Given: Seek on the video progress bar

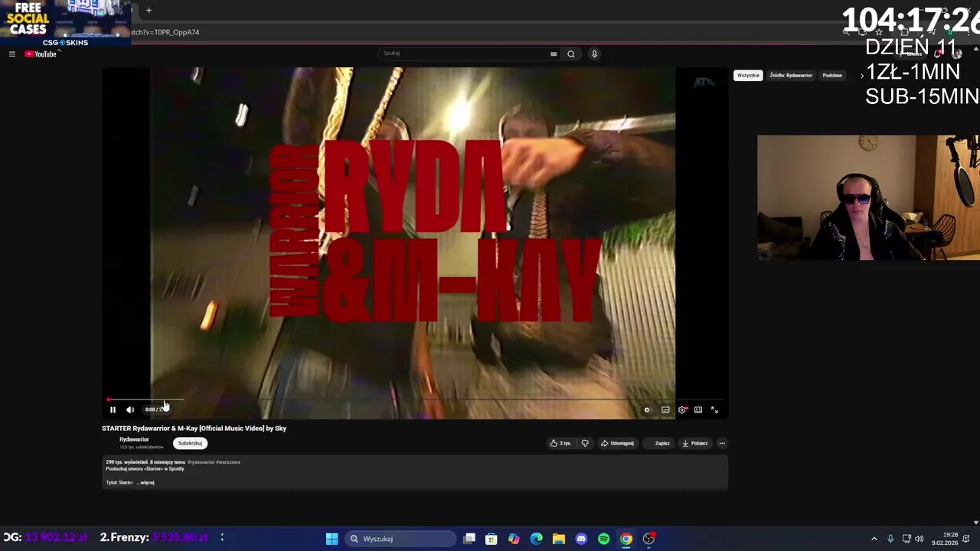Looking at the screenshot, I should 414,399.
